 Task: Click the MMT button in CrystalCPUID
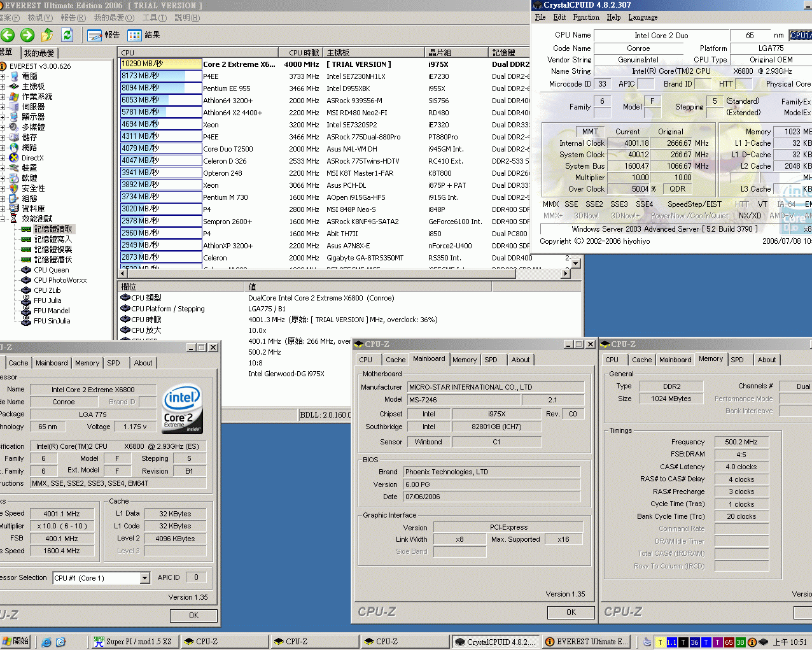coord(590,132)
